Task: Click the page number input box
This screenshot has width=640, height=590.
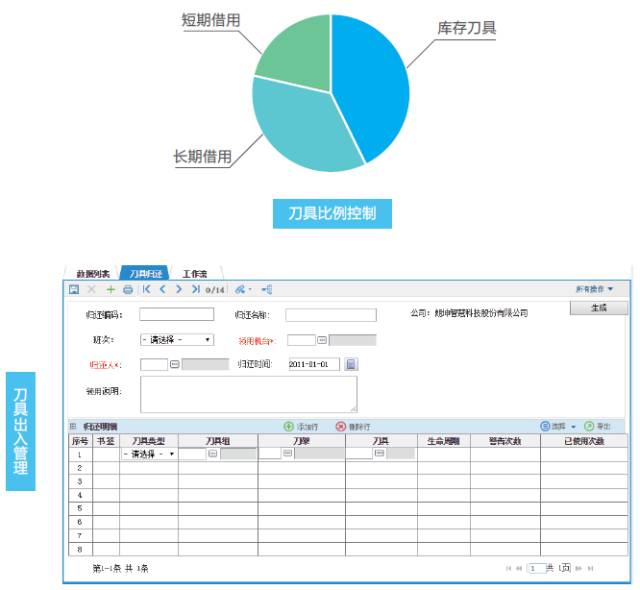Action: tap(536, 568)
